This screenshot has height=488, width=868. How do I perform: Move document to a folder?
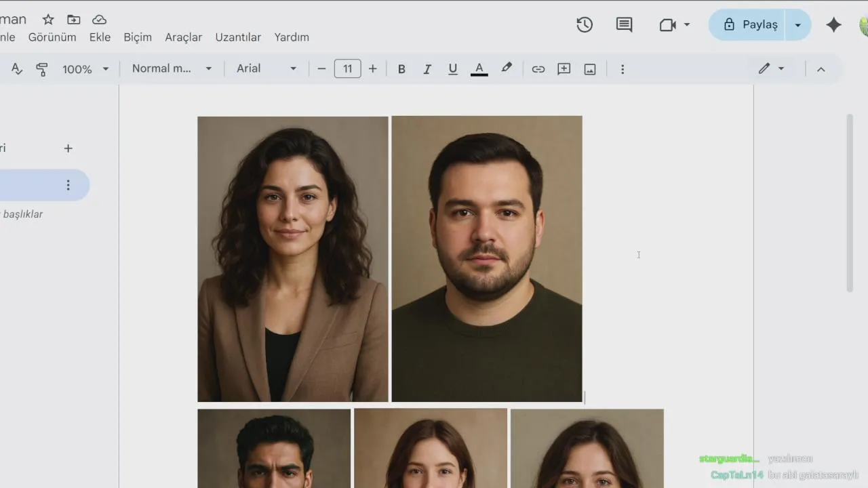pyautogui.click(x=73, y=20)
